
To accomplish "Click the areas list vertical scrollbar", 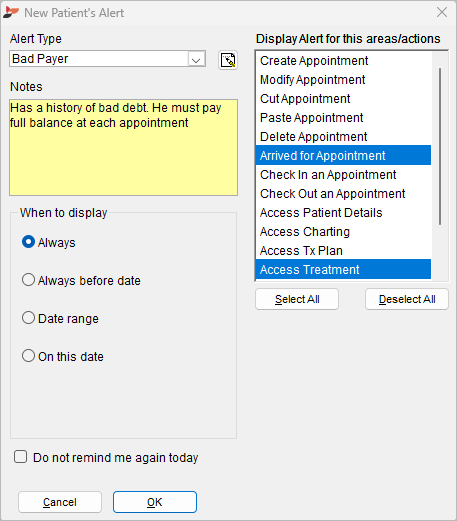I will point(440,147).
